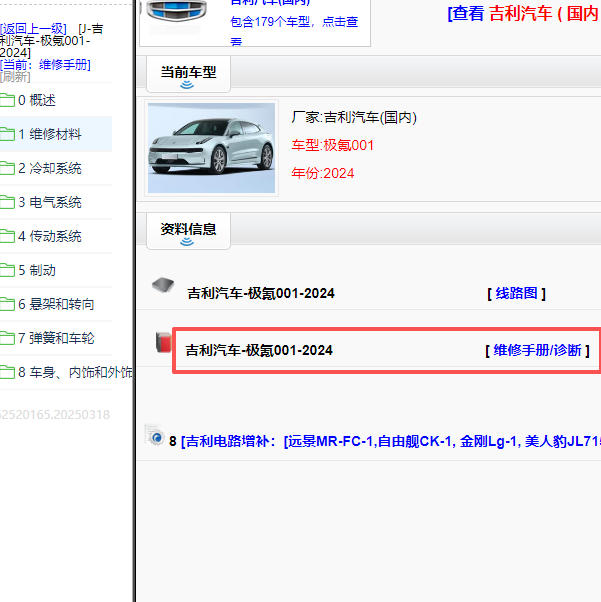Click the Geely brand logo image
The height and width of the screenshot is (602, 601).
(176, 10)
